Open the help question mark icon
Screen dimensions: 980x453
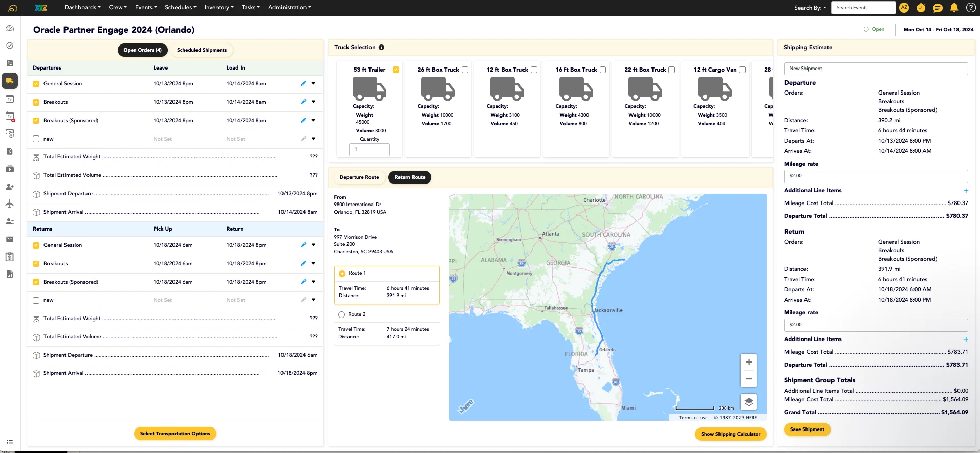(970, 8)
